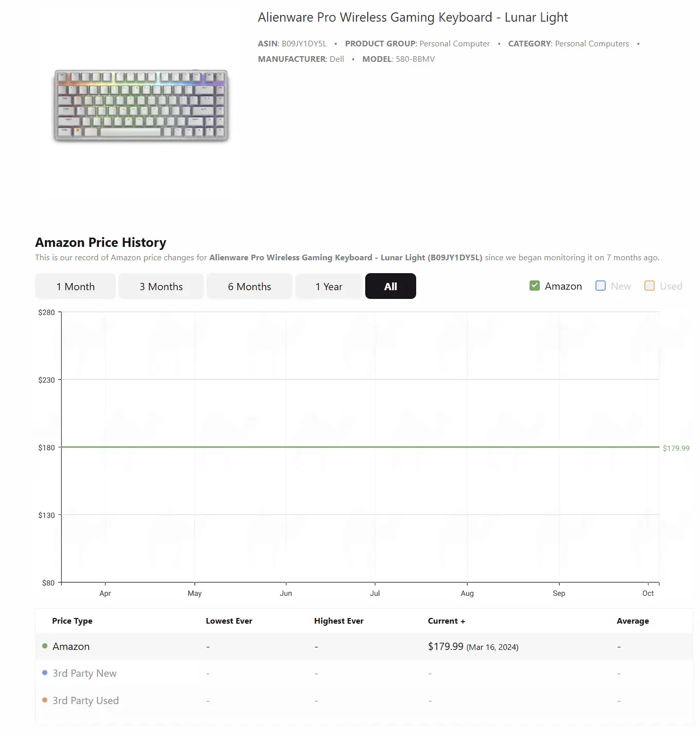Click the $179.99 price label on chart
The height and width of the screenshot is (736, 700).
click(676, 448)
